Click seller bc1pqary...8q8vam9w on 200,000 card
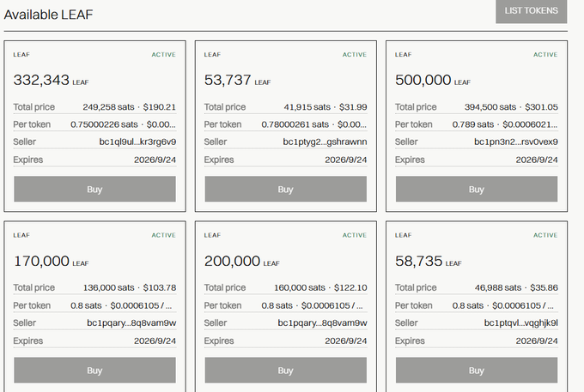 (x=322, y=323)
